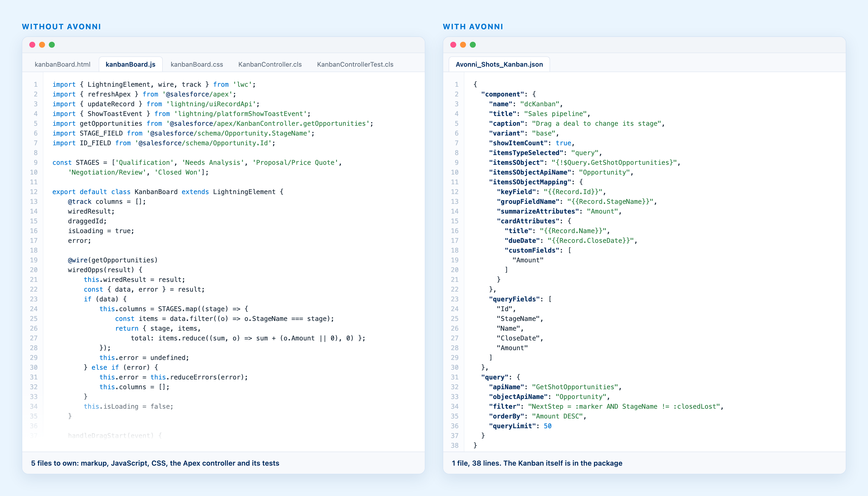The height and width of the screenshot is (496, 868).
Task: Click the red dot in the right JSON window
Action: pyautogui.click(x=453, y=45)
